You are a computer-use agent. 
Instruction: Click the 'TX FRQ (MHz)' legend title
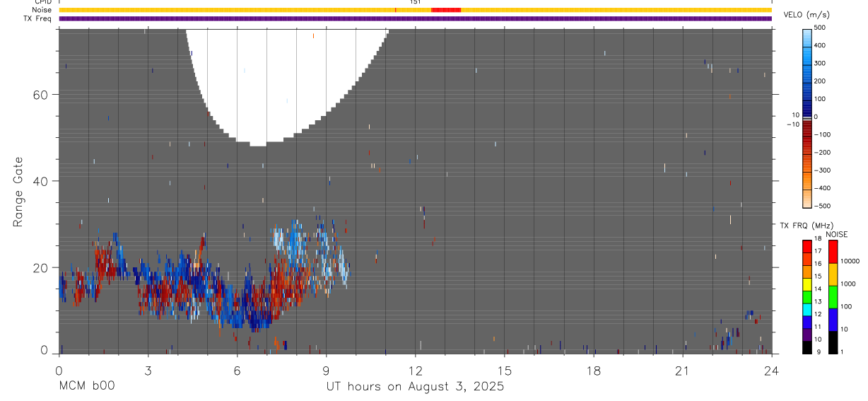tap(807, 226)
